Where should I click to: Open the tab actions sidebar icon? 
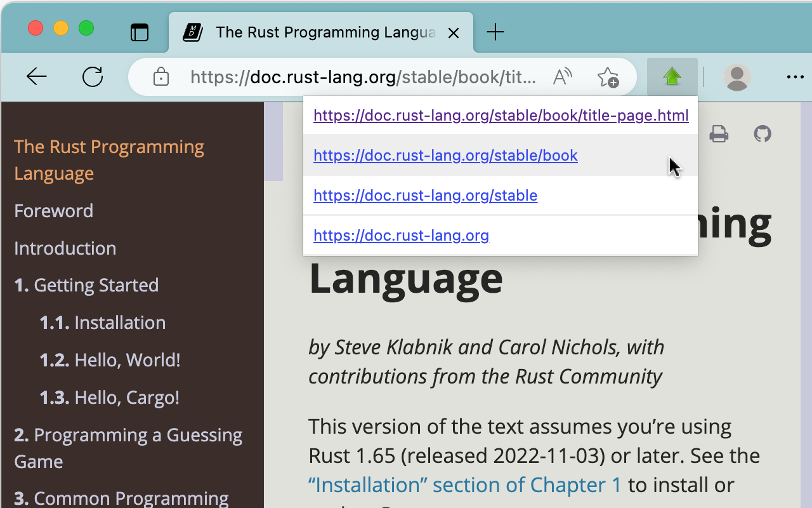140,32
